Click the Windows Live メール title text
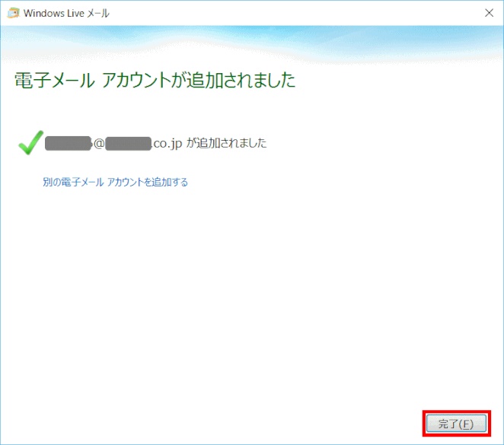Viewport: 504px width, 445px height. point(66,13)
